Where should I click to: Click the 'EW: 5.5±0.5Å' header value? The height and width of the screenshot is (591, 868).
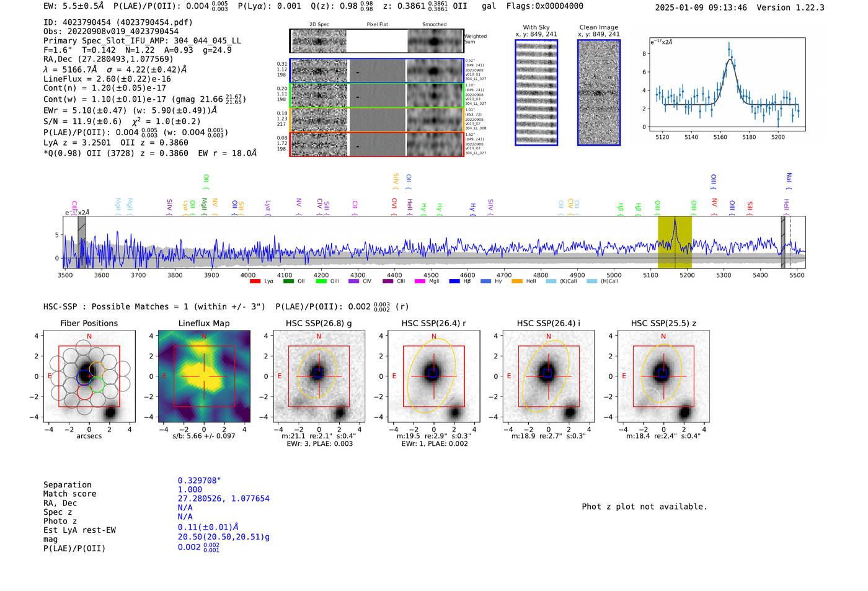(x=74, y=6)
